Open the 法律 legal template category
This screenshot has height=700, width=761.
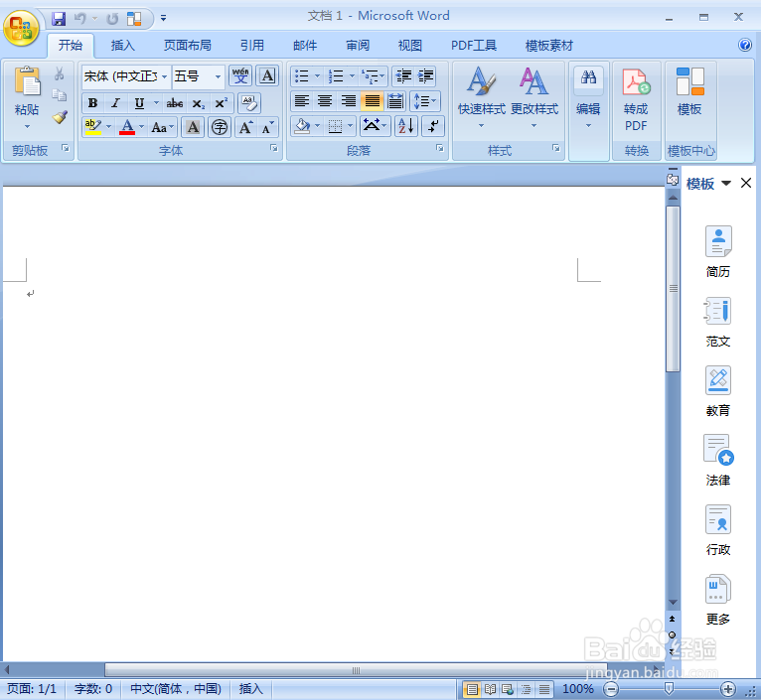tap(718, 461)
